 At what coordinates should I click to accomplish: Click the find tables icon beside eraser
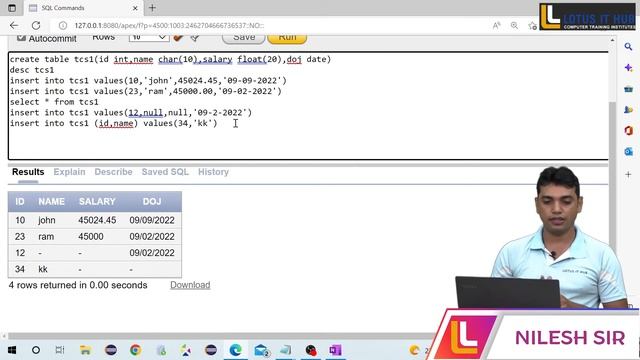tap(195, 38)
